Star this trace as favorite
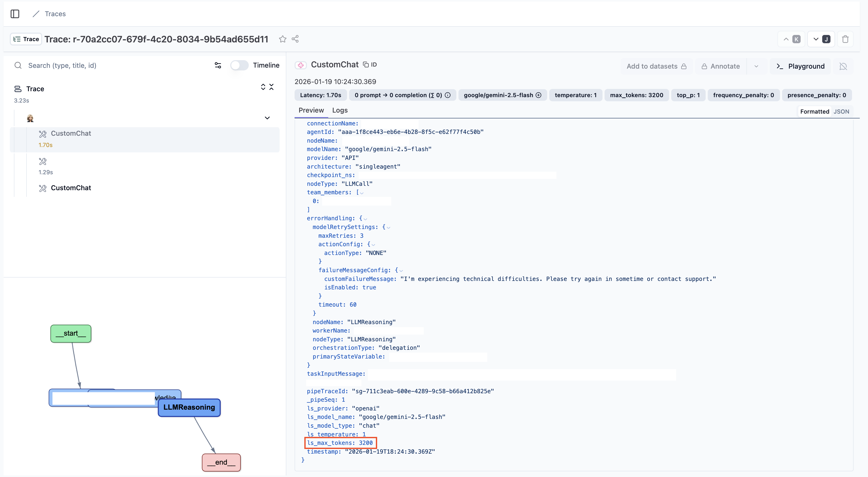Image resolution: width=868 pixels, height=477 pixels. pos(282,39)
